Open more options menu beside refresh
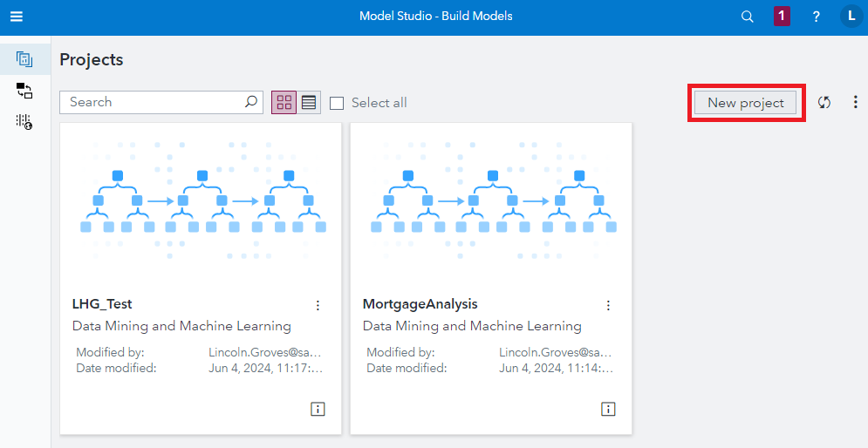 tap(855, 102)
